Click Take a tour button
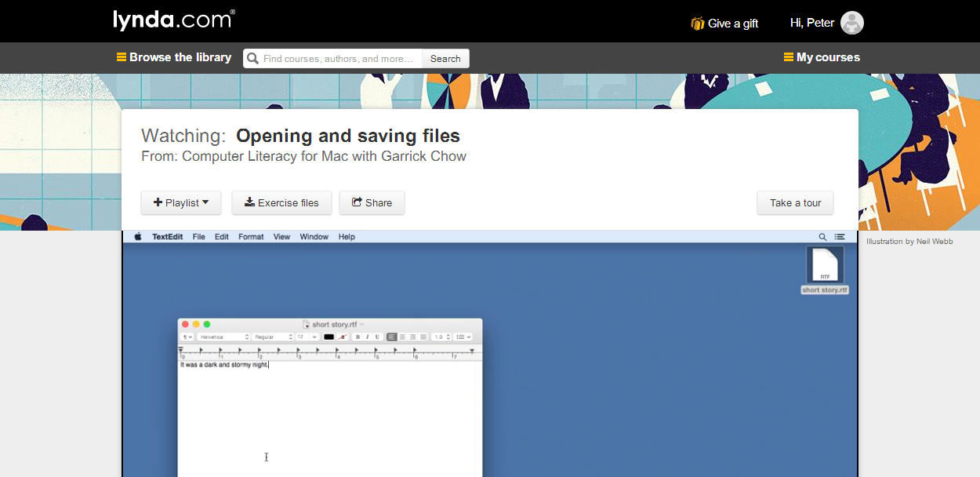Image resolution: width=980 pixels, height=477 pixels. 795,202
